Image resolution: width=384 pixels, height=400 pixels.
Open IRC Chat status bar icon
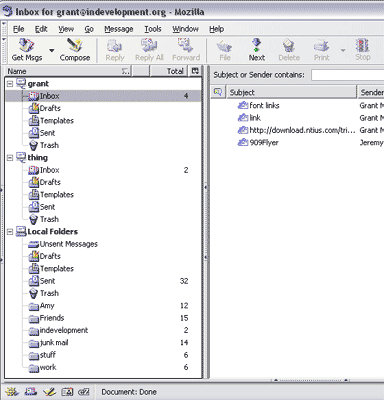click(84, 392)
